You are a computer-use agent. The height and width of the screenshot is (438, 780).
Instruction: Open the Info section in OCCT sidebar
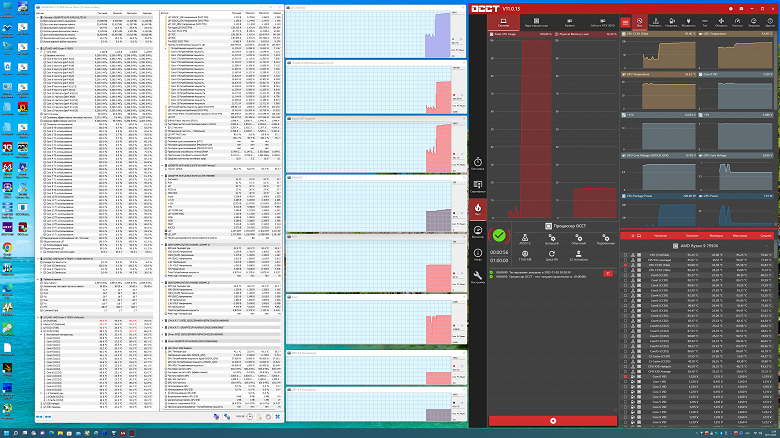click(478, 255)
